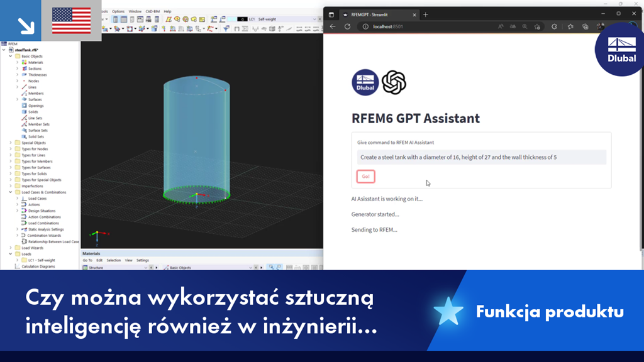The width and height of the screenshot is (644, 362).
Task: Reload the localhost page in browser
Action: pyautogui.click(x=347, y=26)
